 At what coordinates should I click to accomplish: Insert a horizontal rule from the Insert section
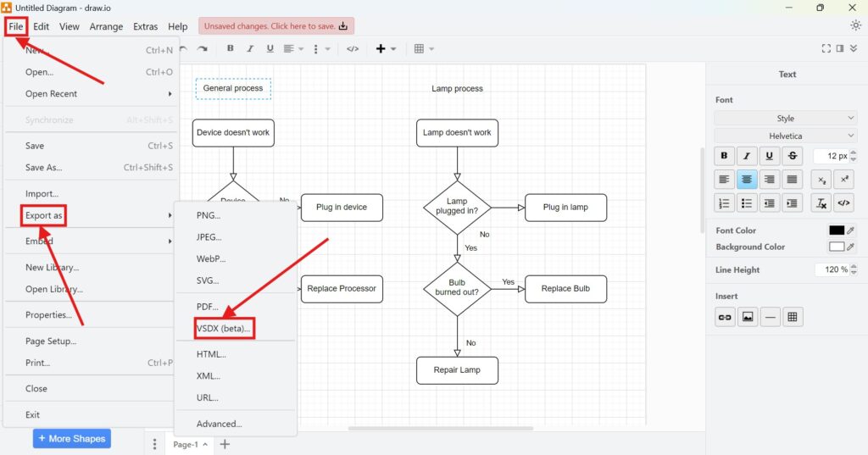pyautogui.click(x=770, y=317)
